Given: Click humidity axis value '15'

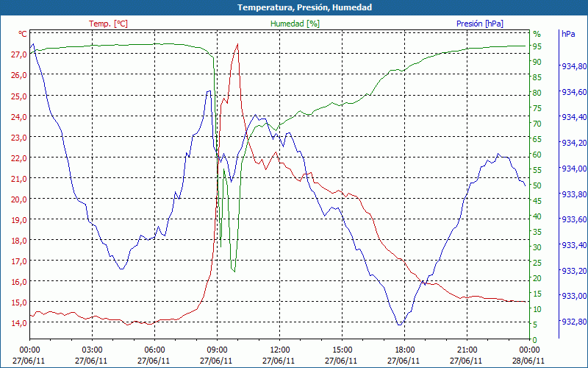Looking at the screenshot, I should [537, 294].
